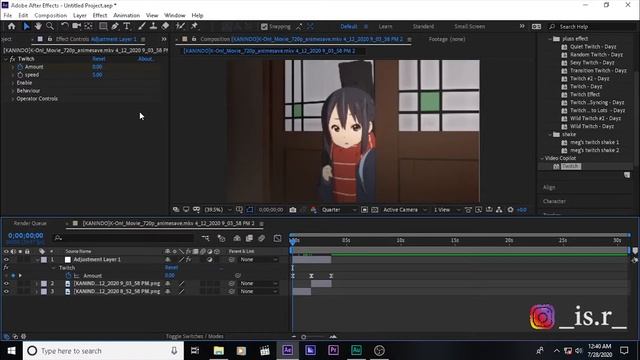Select the Hand tool

38,27
